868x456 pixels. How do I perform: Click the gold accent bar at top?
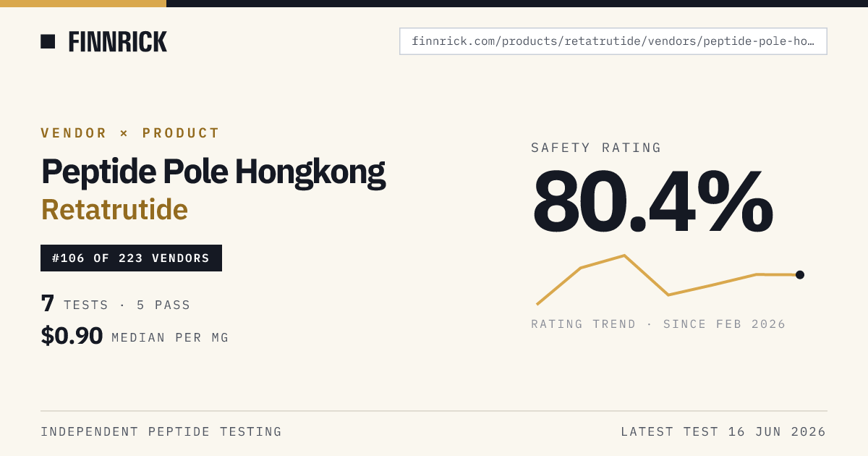tap(83, 4)
